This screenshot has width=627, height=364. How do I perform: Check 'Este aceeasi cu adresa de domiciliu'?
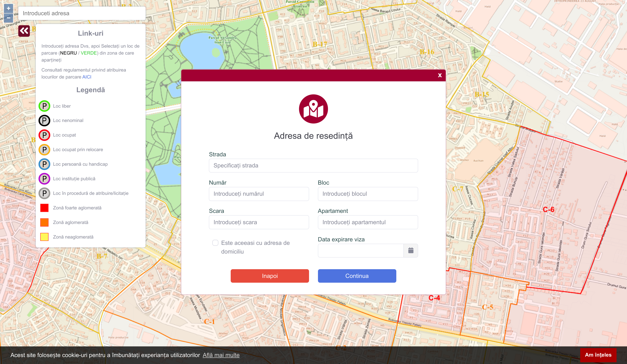pyautogui.click(x=215, y=243)
